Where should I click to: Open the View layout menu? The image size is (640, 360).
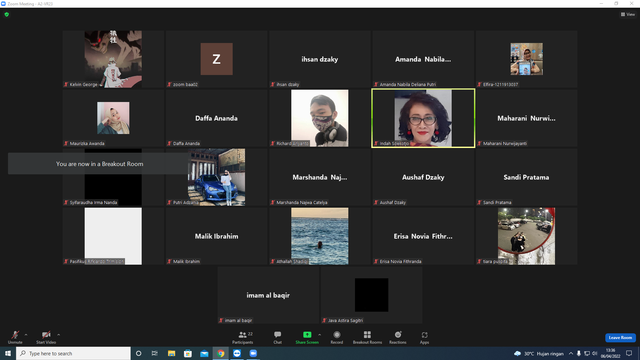click(628, 14)
